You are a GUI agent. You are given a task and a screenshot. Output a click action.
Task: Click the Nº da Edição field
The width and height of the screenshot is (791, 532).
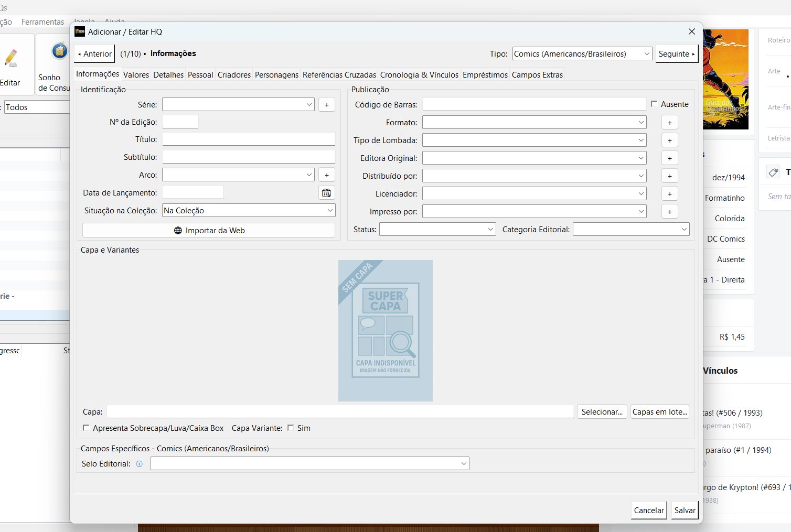180,122
